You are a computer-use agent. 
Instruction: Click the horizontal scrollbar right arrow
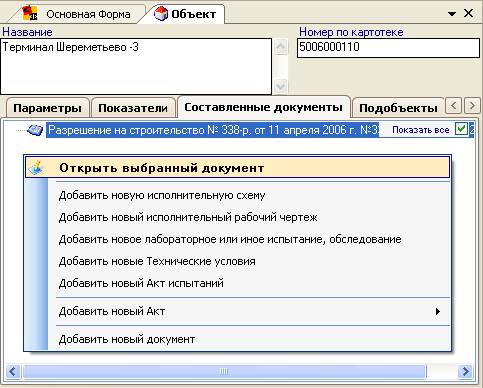click(465, 371)
